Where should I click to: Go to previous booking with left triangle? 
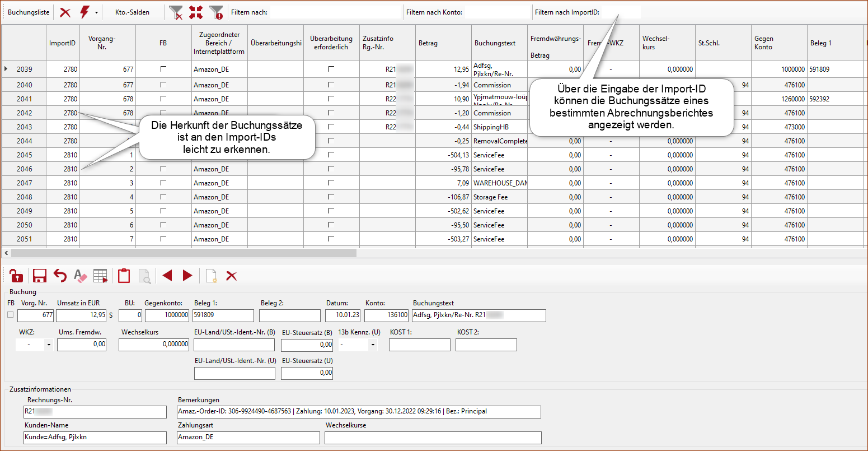pos(167,276)
